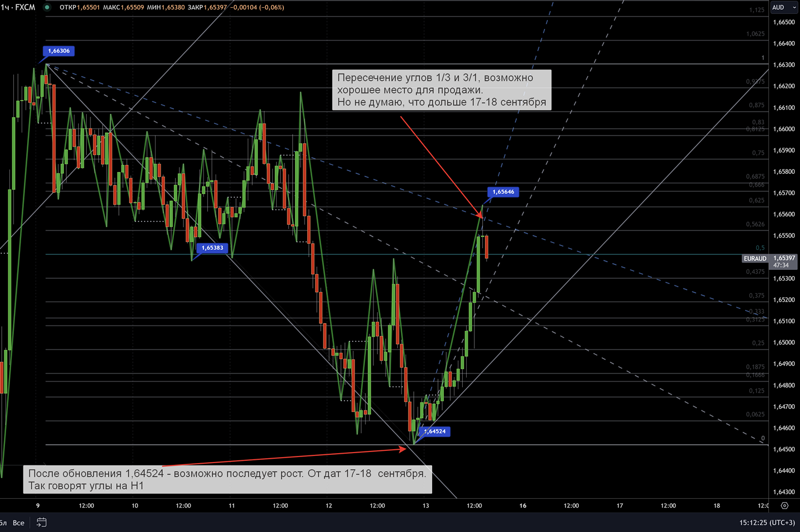
Task: Open the Go to date calendar icon
Action: pyautogui.click(x=42, y=522)
